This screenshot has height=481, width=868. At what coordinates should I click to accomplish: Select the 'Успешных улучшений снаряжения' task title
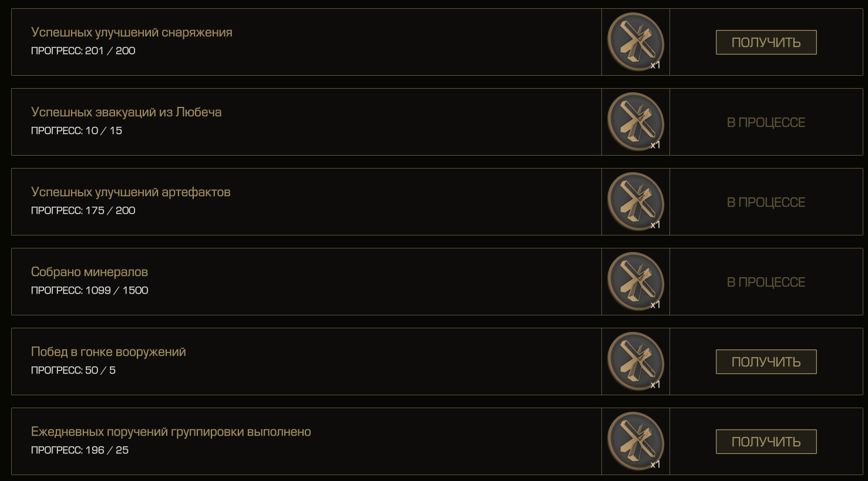coord(132,33)
